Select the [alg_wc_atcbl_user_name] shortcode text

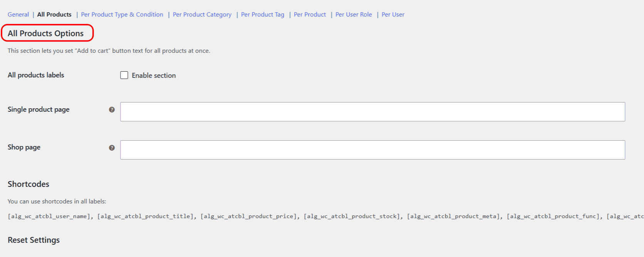point(49,217)
